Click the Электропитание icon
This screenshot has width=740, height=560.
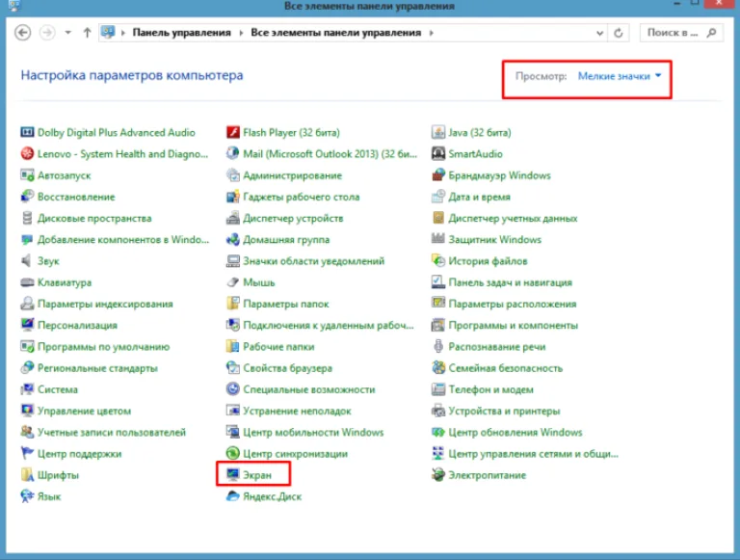(x=438, y=474)
